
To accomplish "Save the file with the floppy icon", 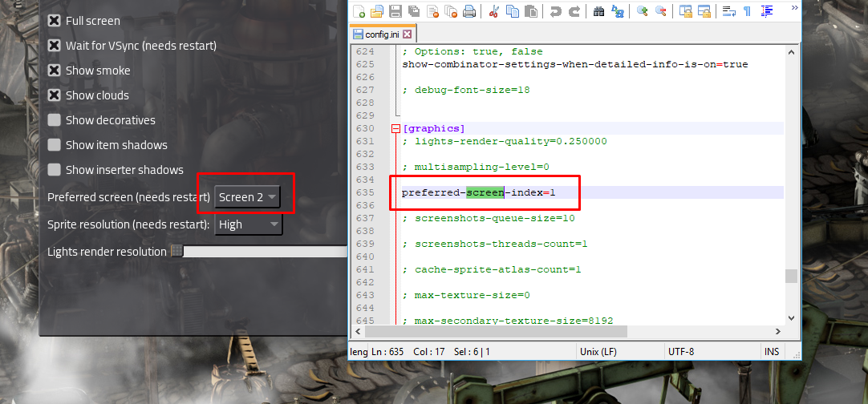I will click(395, 11).
